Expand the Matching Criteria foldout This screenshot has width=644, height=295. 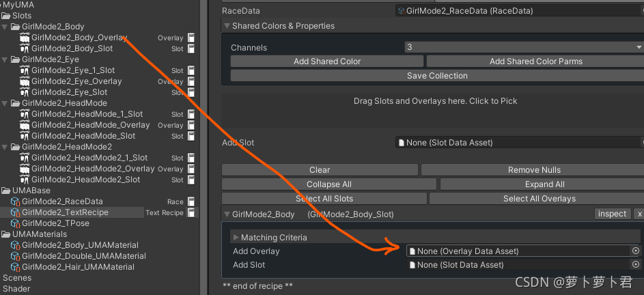[x=236, y=238]
